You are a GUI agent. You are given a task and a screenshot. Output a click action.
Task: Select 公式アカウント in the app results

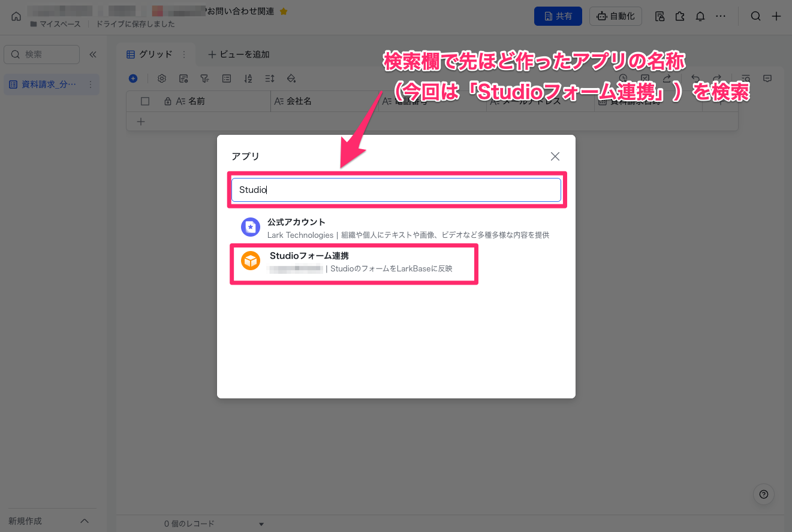(396, 228)
